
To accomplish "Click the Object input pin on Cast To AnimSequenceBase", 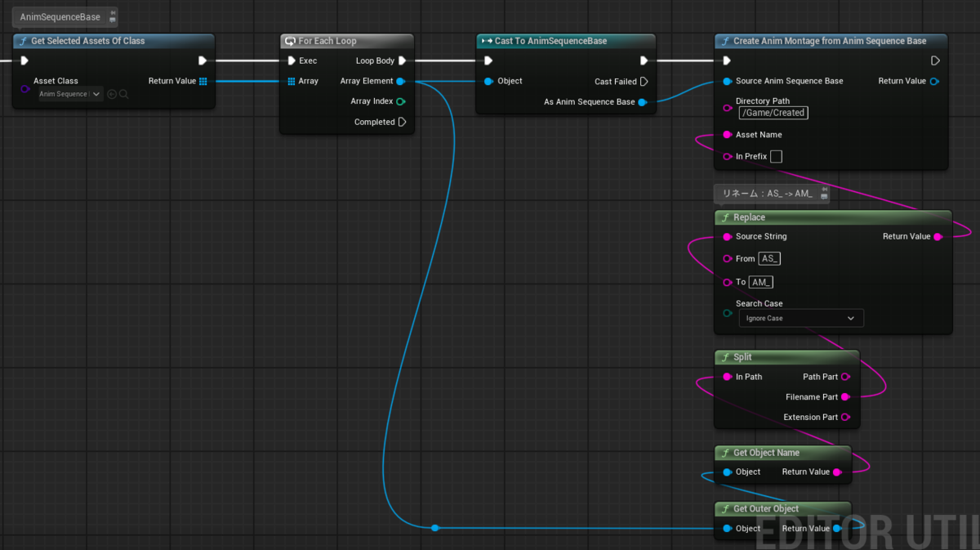I will (x=488, y=81).
